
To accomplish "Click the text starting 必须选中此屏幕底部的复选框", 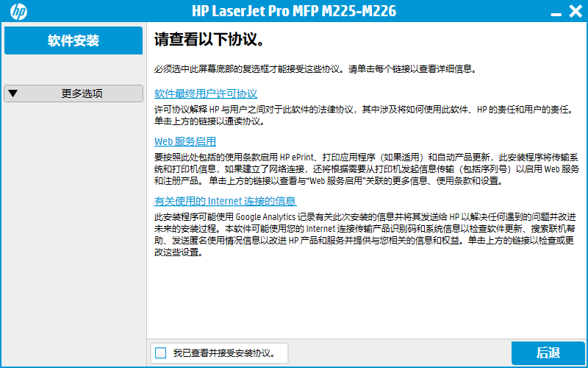I will 315,69.
